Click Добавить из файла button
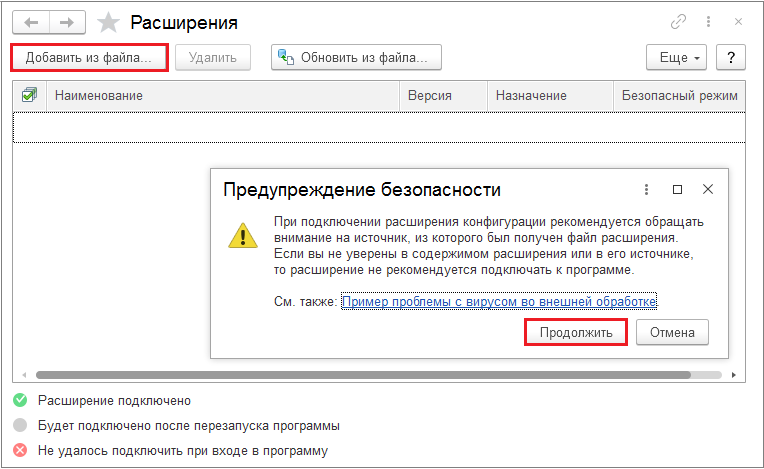Viewport: 764px width, 469px height. point(88,57)
